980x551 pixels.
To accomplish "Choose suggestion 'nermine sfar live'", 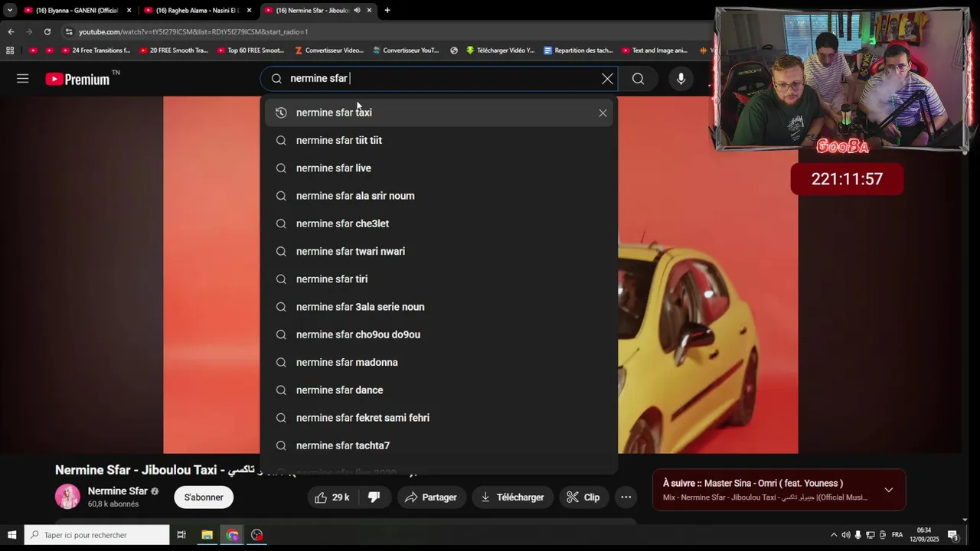I will pos(438,168).
